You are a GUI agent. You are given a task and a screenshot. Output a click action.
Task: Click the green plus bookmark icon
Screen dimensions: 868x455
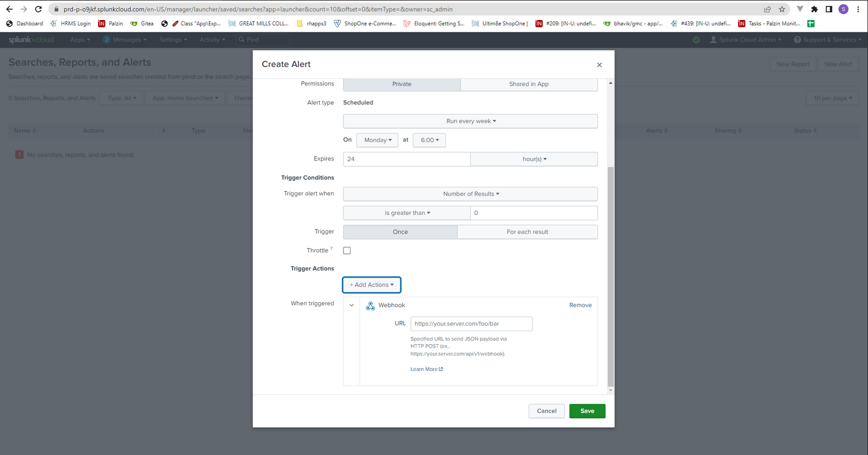(x=811, y=24)
